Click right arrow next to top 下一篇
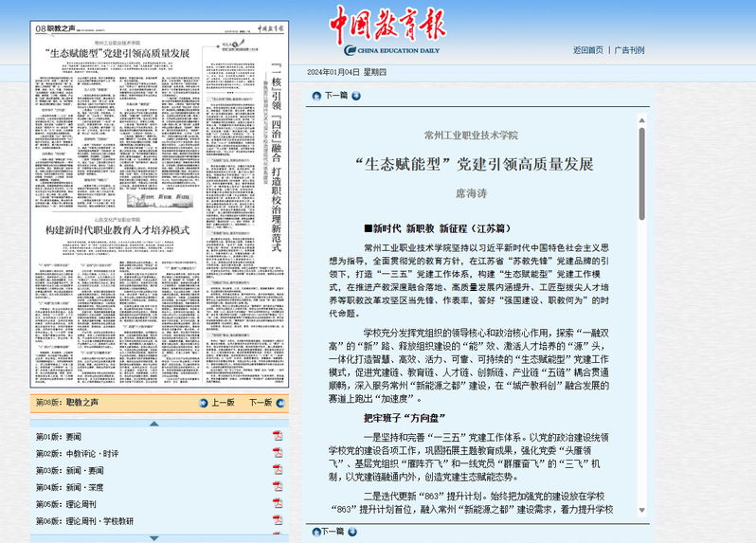This screenshot has height=543, width=756. [x=355, y=96]
